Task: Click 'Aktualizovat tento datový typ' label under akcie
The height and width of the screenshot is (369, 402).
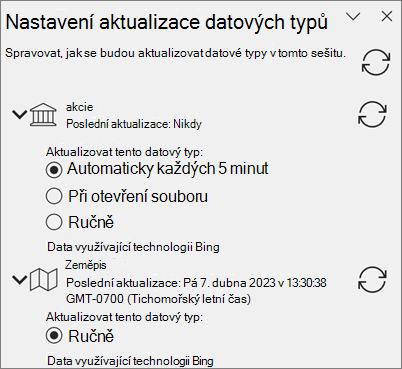Action: tap(124, 152)
